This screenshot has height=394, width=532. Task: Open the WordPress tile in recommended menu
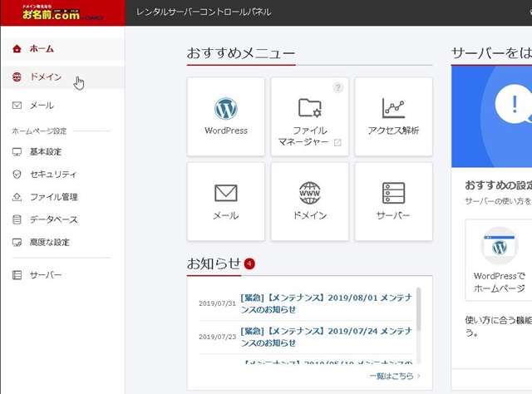226,116
